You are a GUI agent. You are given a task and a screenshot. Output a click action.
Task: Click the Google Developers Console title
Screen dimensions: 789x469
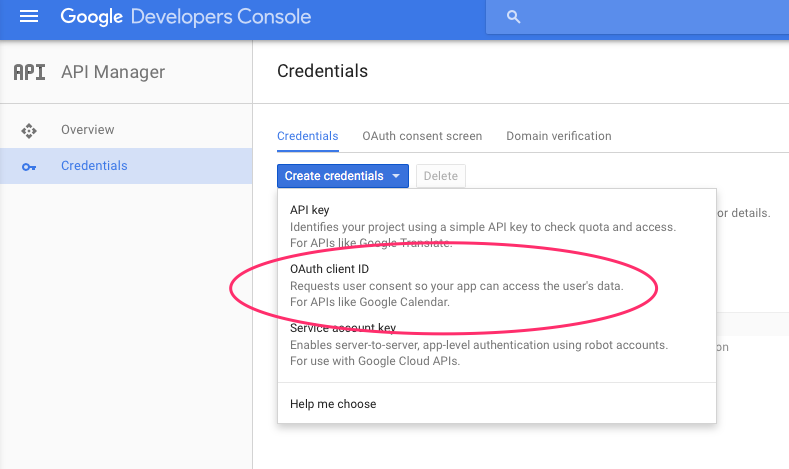(x=186, y=17)
